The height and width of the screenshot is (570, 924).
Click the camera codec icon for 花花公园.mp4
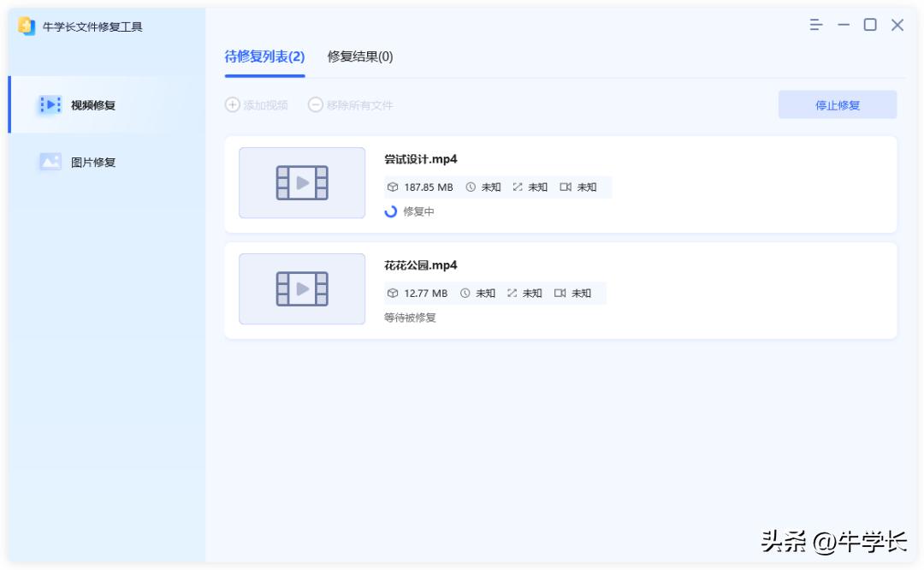click(559, 293)
